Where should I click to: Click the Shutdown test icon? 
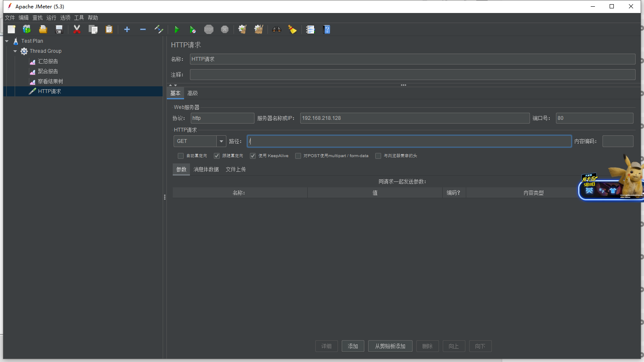[225, 29]
